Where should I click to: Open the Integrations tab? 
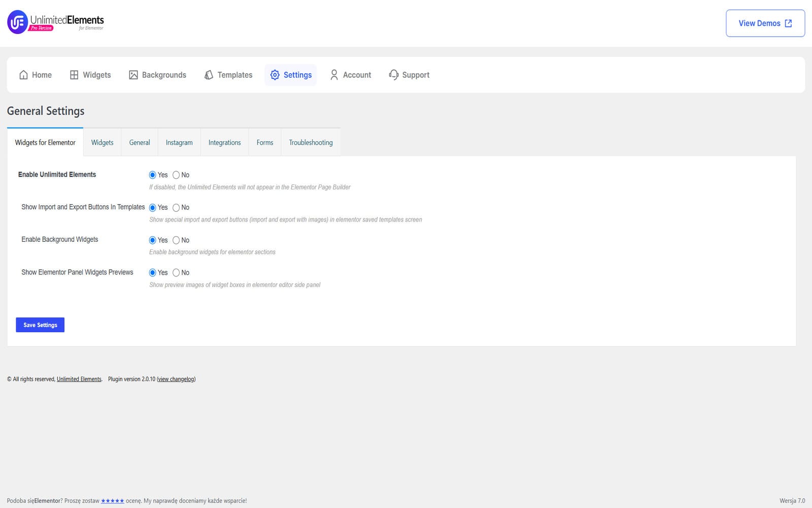point(224,142)
